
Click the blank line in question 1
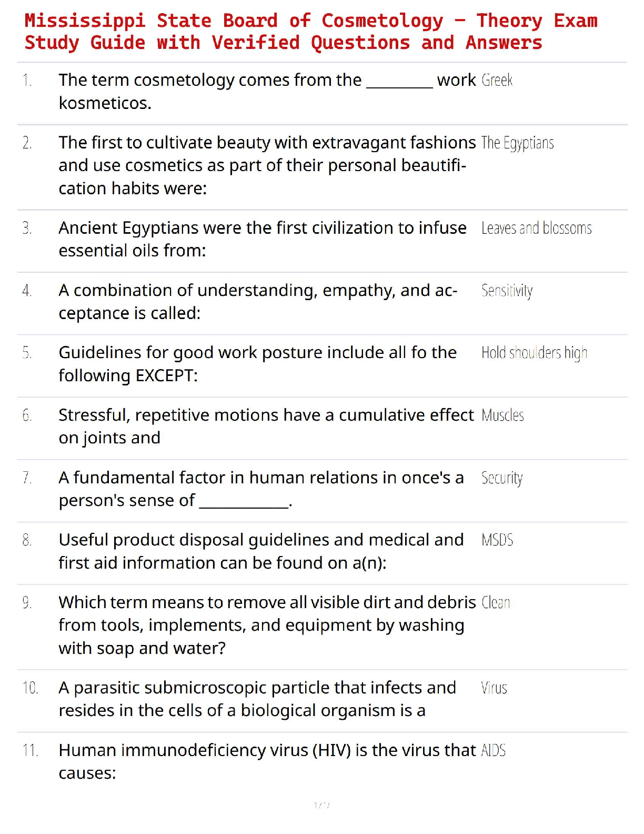pyautogui.click(x=399, y=84)
